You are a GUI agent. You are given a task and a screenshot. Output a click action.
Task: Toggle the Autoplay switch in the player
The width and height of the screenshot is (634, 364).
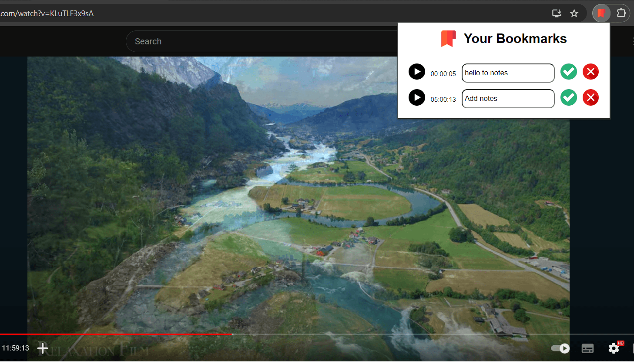pos(560,348)
